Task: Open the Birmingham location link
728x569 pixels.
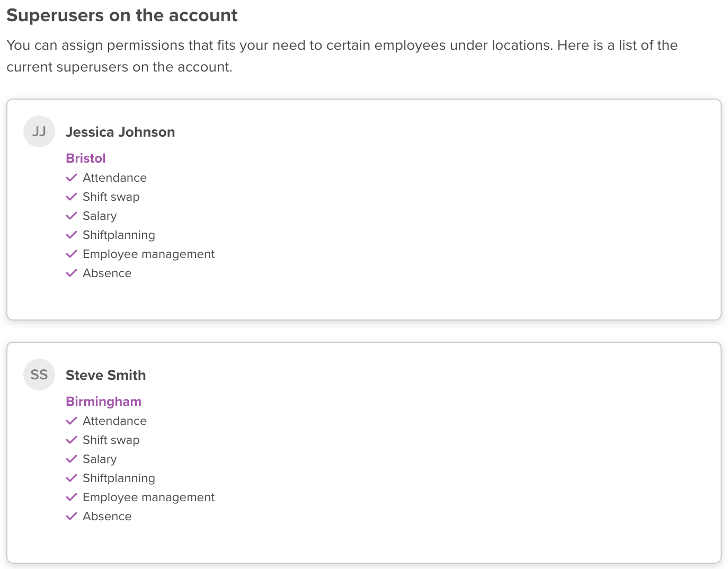Action: [x=103, y=402]
